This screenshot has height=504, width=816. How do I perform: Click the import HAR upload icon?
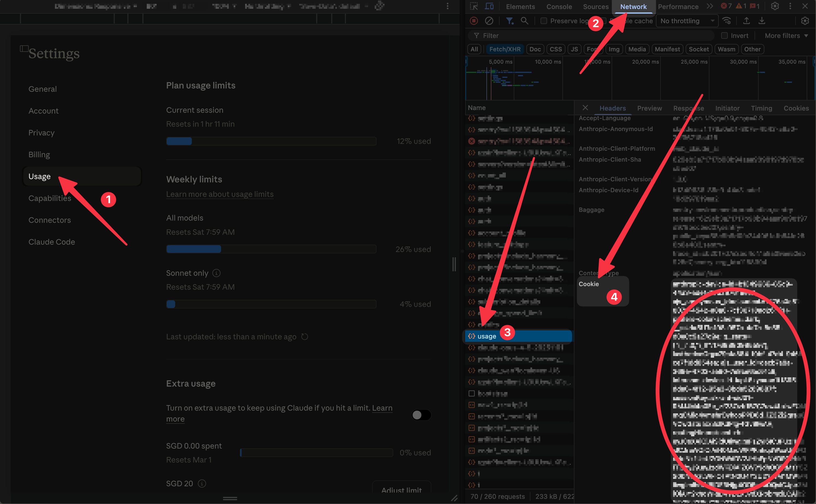(x=747, y=21)
